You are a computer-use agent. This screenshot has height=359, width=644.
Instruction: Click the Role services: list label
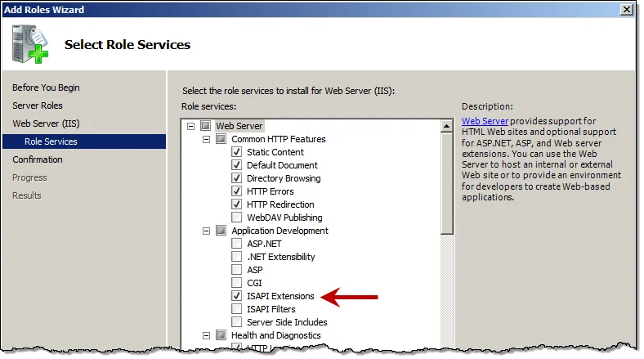(209, 106)
